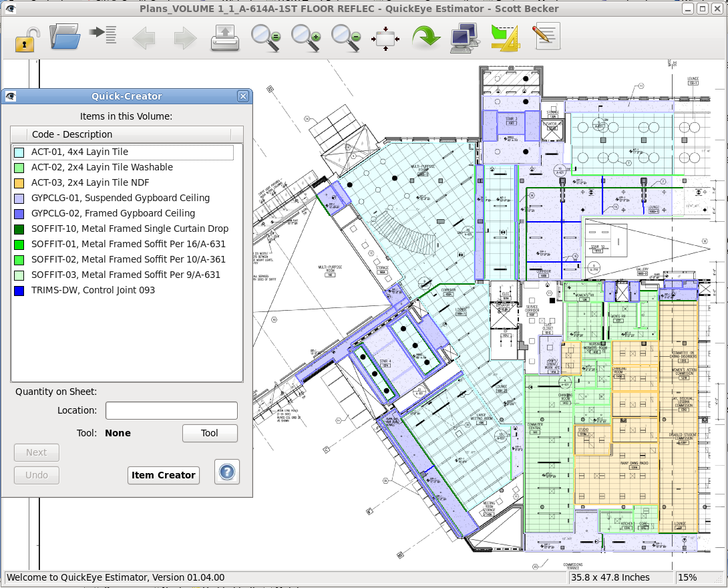Click the Next button
Screen dimensions: 728x588
pos(37,452)
